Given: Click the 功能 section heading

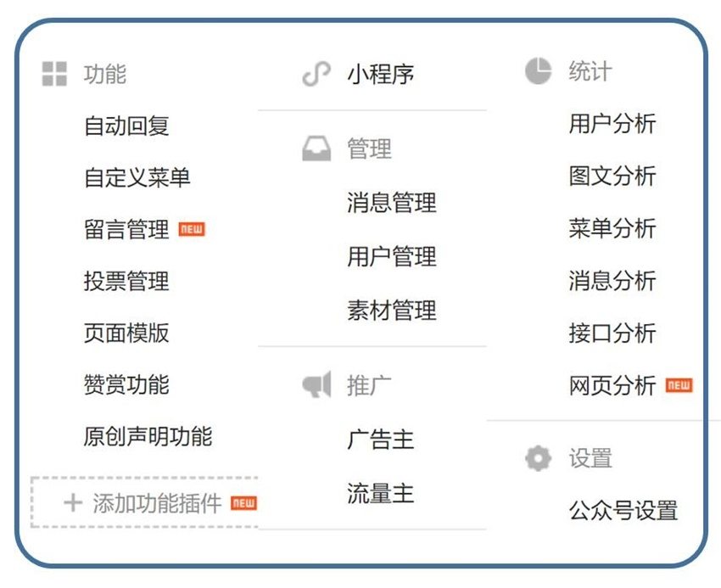Looking at the screenshot, I should click(x=105, y=74).
